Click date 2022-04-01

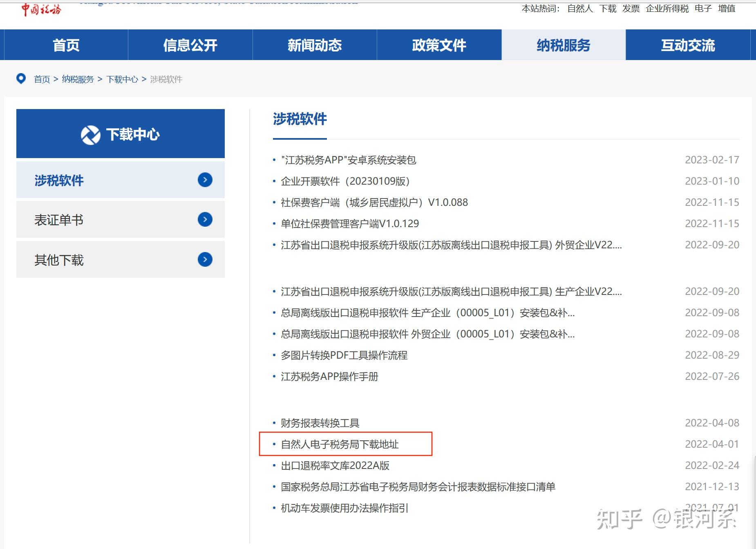point(712,444)
